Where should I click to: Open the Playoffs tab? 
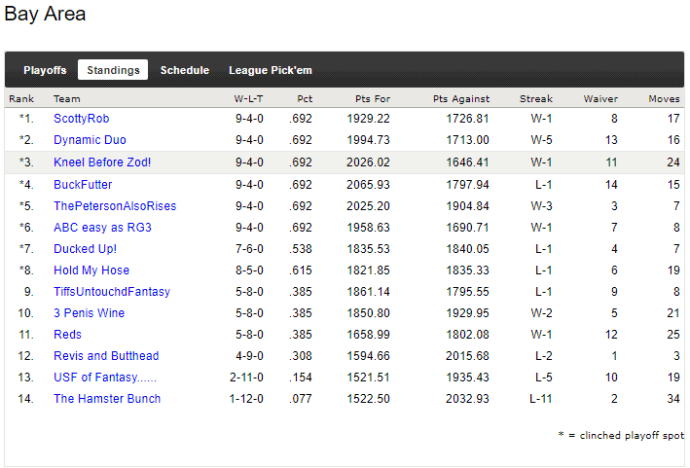45,70
